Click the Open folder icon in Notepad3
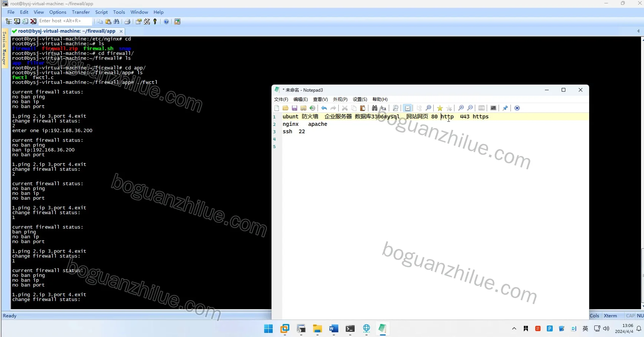Viewport: 644px width, 337px height. (x=285, y=108)
